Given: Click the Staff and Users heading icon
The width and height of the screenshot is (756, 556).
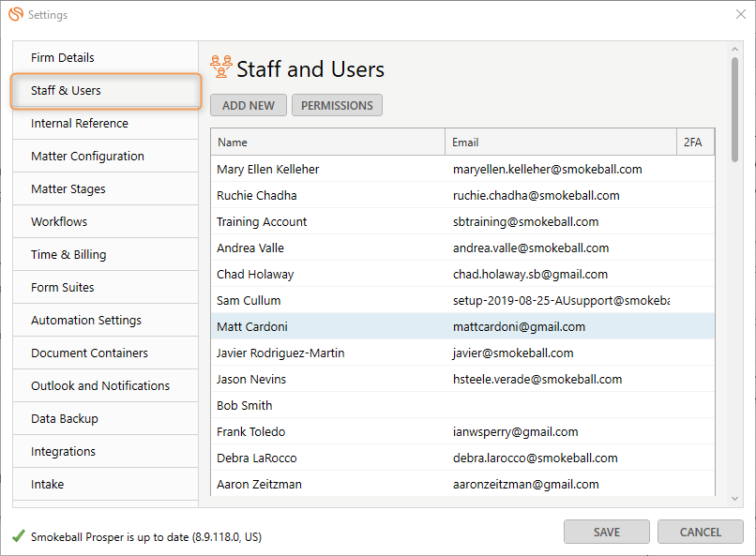Looking at the screenshot, I should tap(221, 67).
